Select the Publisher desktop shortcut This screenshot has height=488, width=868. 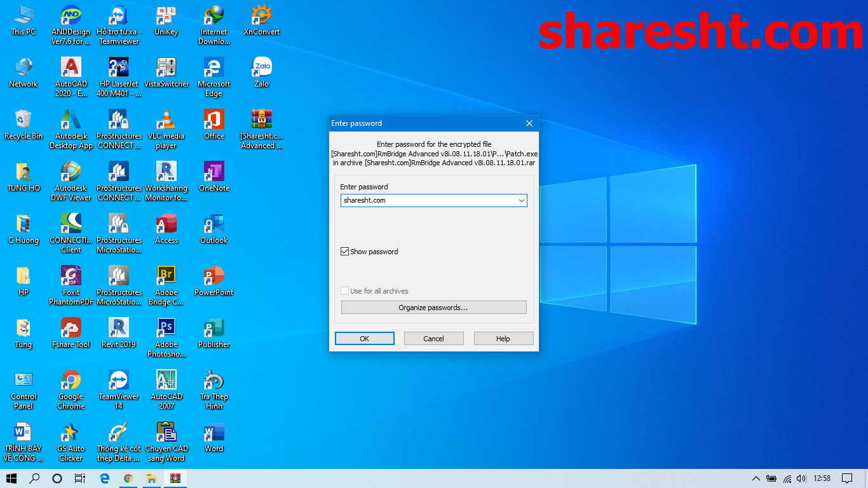click(214, 333)
